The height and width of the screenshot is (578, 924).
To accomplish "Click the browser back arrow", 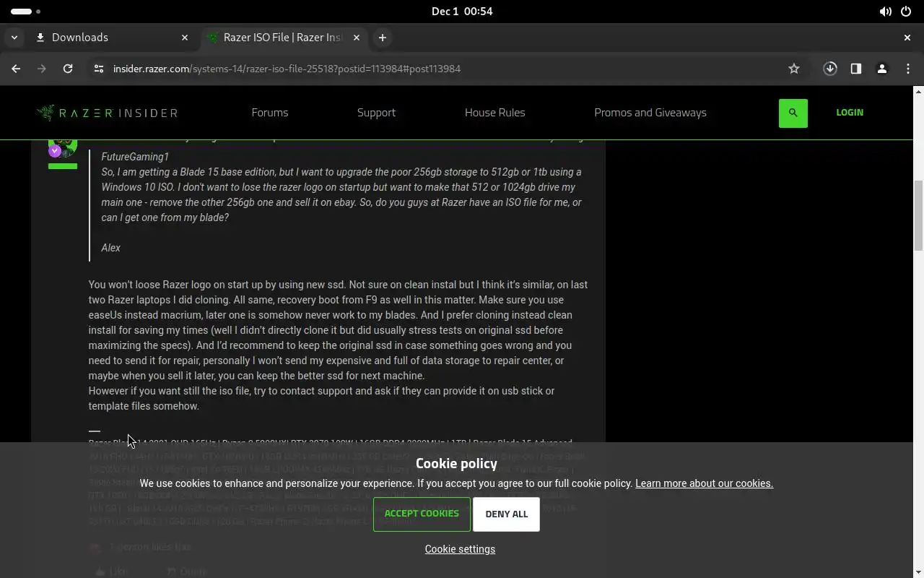I will click(x=16, y=69).
